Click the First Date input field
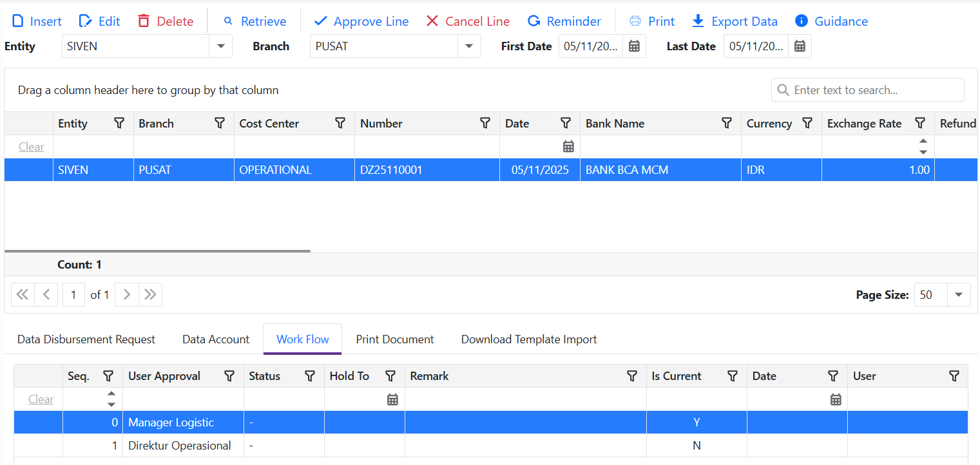Screen dimensions: 980x465 tap(591, 46)
